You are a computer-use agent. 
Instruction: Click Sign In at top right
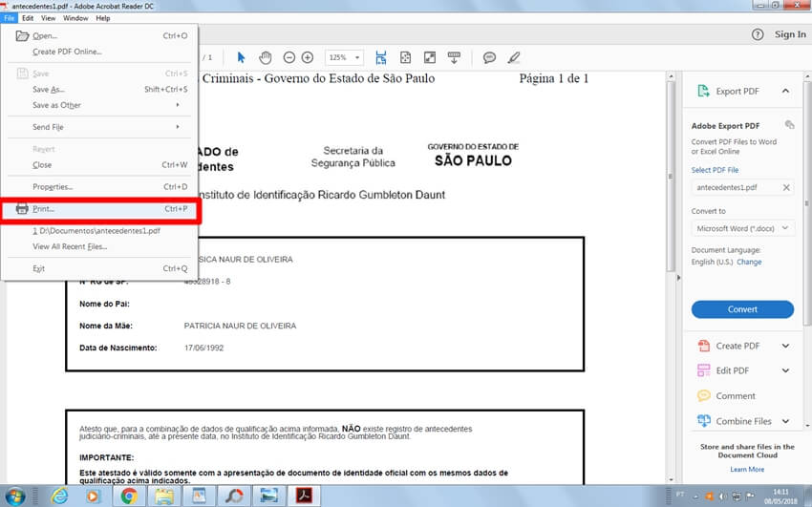(x=790, y=34)
